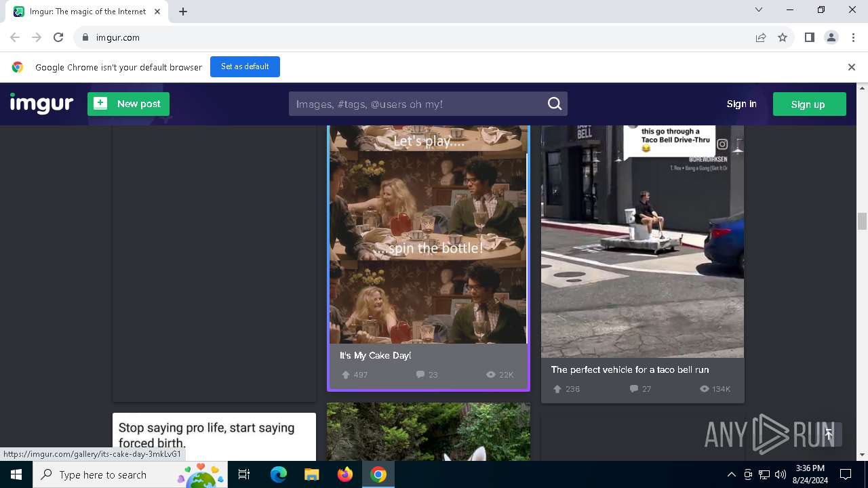The height and width of the screenshot is (488, 868).
Task: Dismiss the default browser notification bar
Action: [x=851, y=67]
